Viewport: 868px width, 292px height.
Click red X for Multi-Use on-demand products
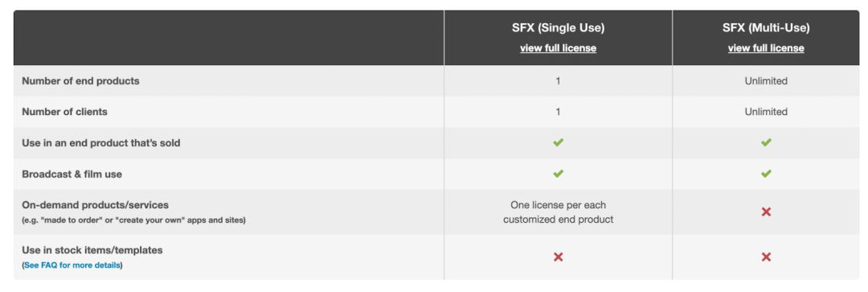(x=766, y=212)
